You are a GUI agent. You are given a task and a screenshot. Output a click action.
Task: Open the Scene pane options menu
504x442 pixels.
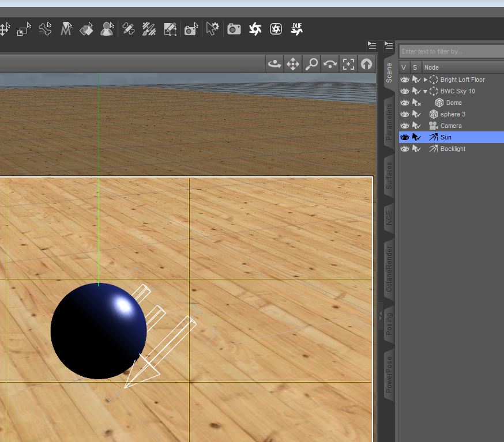pos(389,46)
